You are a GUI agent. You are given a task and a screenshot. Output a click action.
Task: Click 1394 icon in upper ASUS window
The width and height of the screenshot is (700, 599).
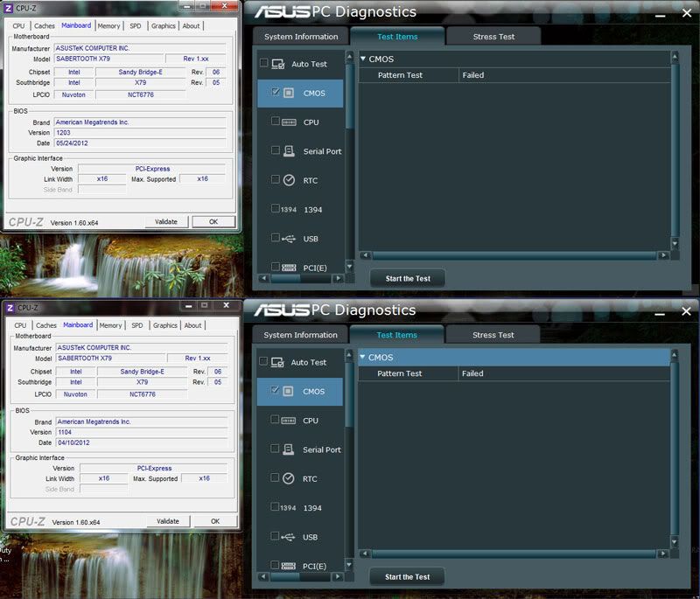289,209
